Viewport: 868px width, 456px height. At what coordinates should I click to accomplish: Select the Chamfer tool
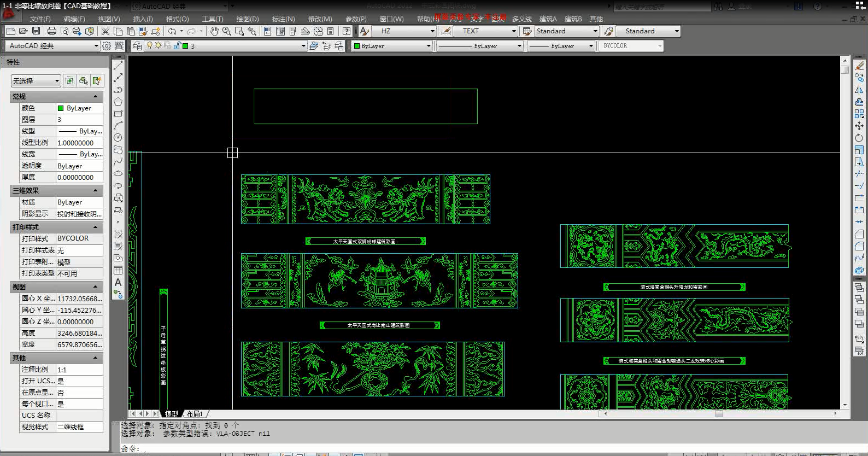click(x=859, y=234)
